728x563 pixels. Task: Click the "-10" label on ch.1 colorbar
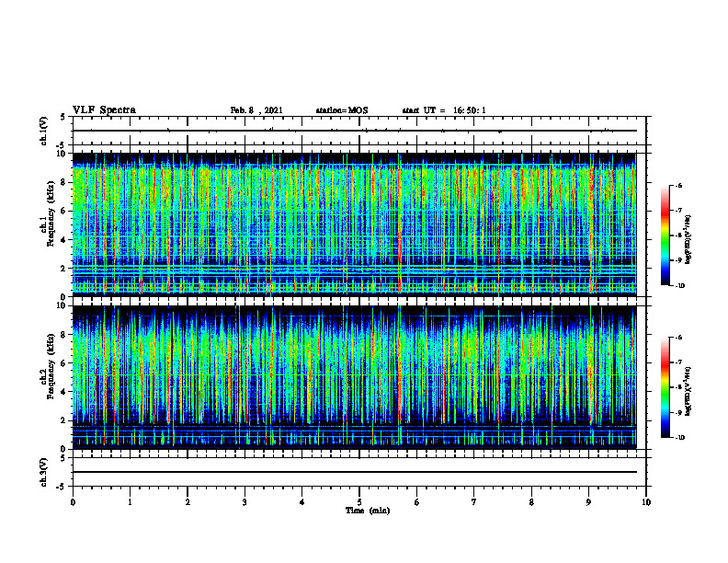(679, 286)
